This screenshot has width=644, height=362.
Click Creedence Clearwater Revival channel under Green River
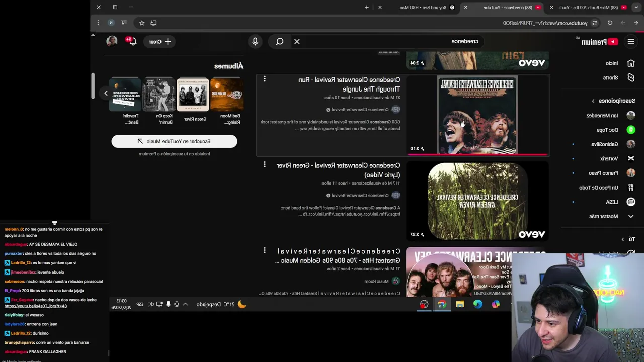(360, 196)
